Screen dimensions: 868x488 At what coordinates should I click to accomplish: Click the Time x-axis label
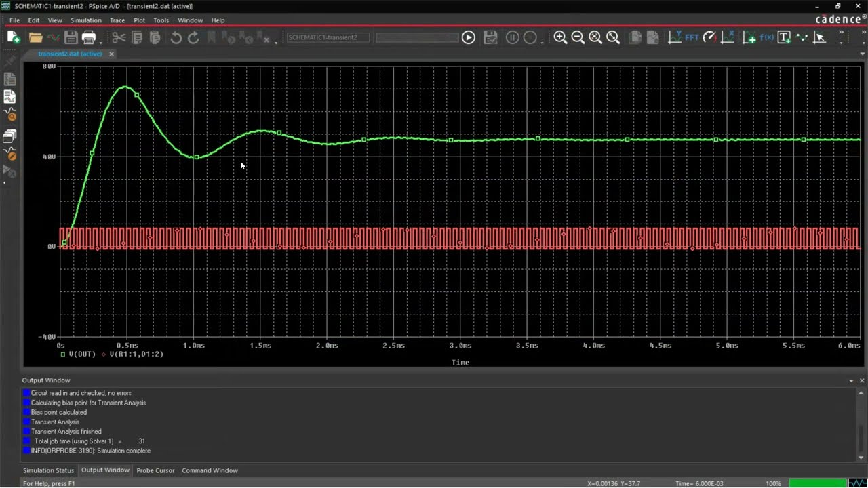coord(460,363)
